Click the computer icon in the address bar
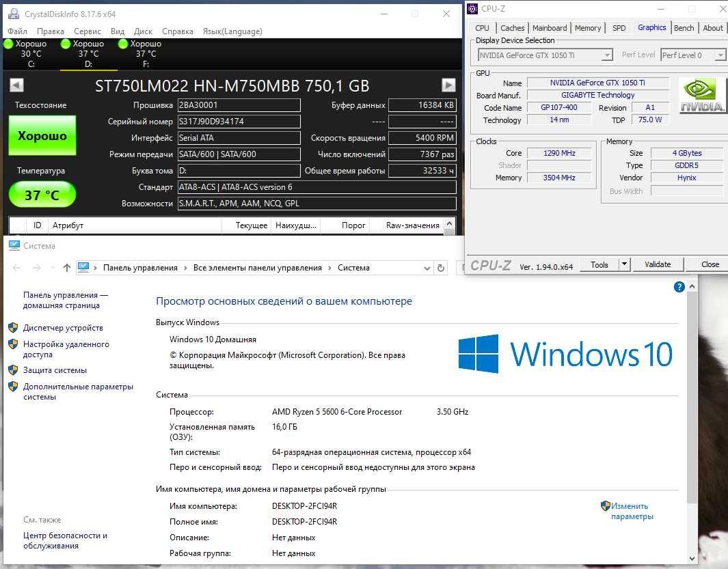Image resolution: width=728 pixels, height=569 pixels. (83, 267)
